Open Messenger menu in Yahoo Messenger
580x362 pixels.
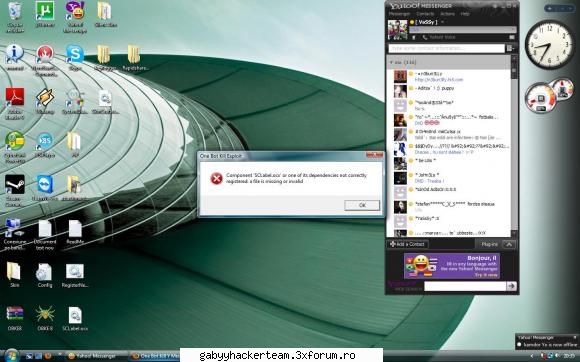pyautogui.click(x=399, y=14)
